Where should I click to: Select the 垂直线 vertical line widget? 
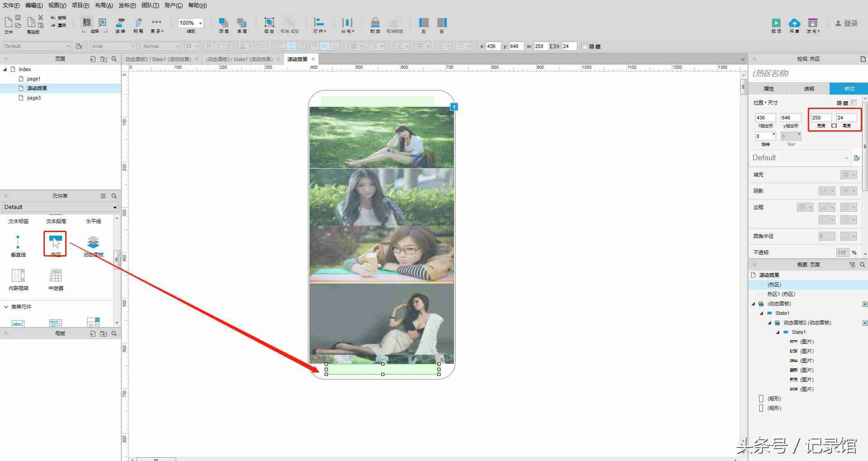coord(18,246)
